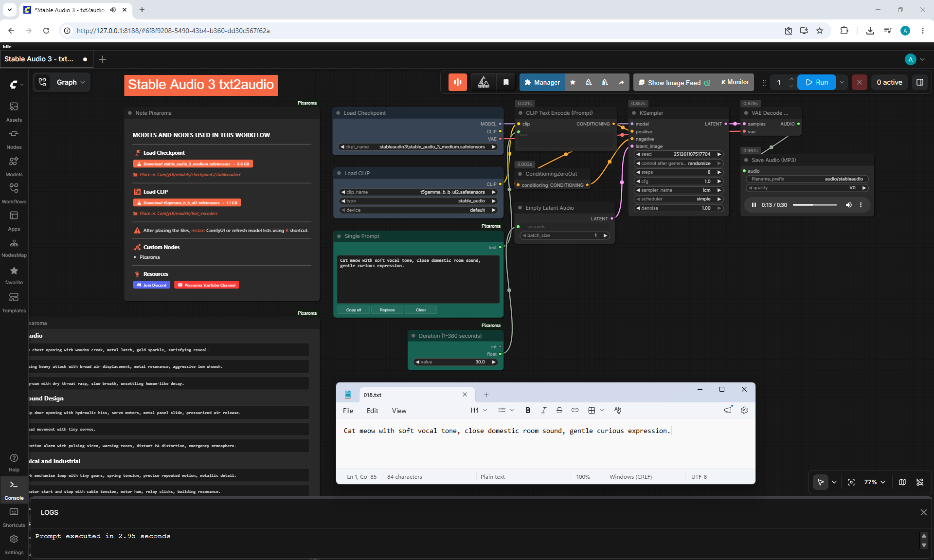Screen dimensions: 934x560
Task: Insert a link in Notepad
Action: (575, 410)
